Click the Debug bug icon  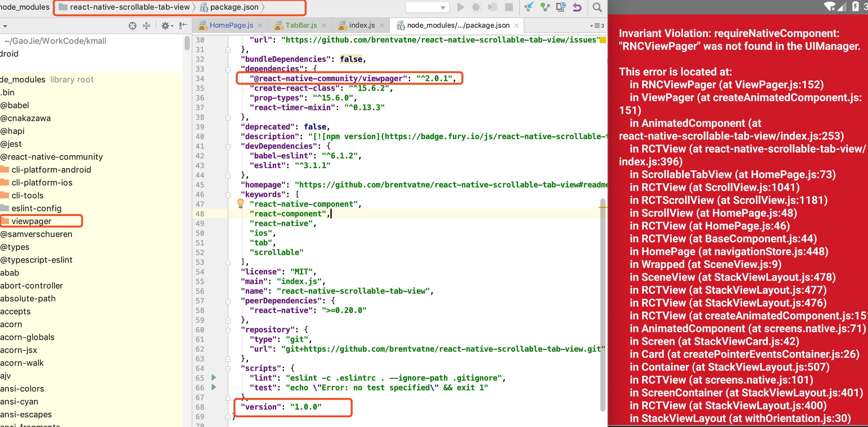click(476, 7)
